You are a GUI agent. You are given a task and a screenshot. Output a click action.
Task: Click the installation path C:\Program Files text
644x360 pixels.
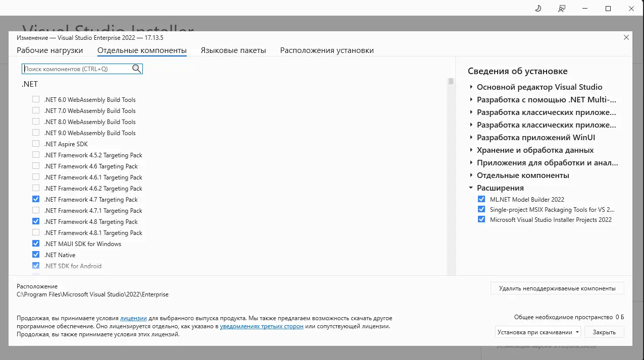coord(92,294)
